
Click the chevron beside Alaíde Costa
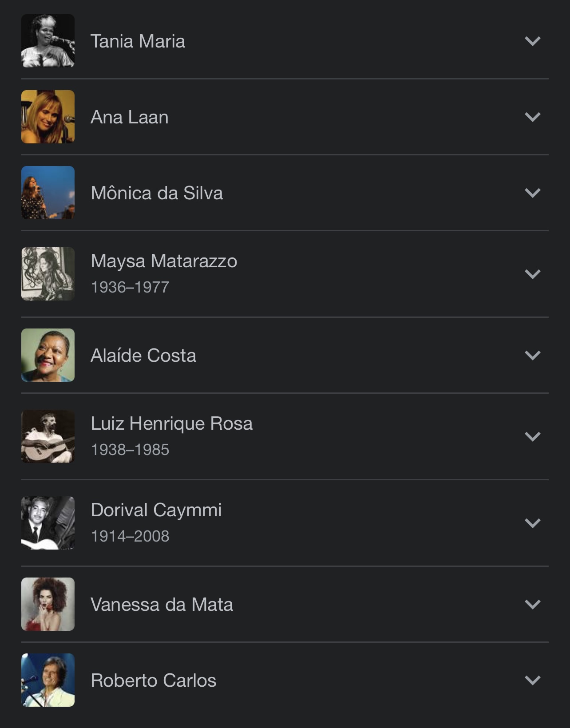532,356
